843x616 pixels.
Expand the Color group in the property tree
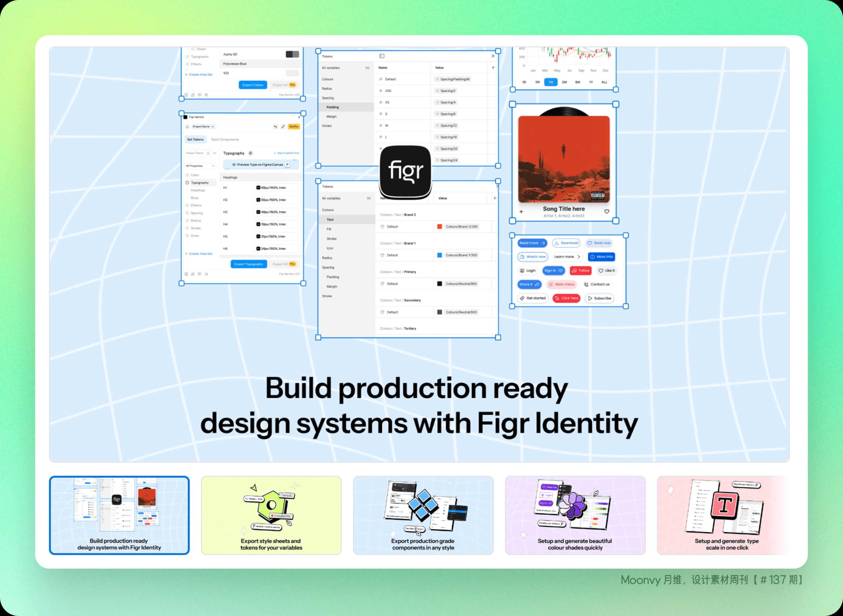[x=187, y=175]
